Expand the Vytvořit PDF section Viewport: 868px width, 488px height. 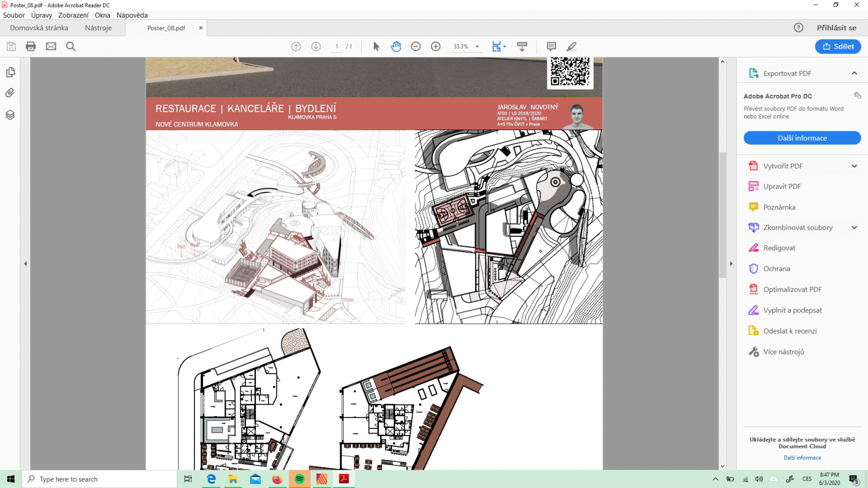click(854, 166)
